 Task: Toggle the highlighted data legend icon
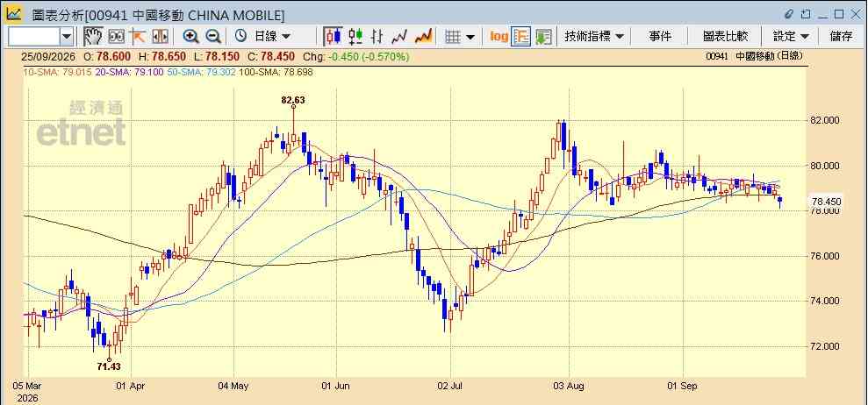[521, 37]
